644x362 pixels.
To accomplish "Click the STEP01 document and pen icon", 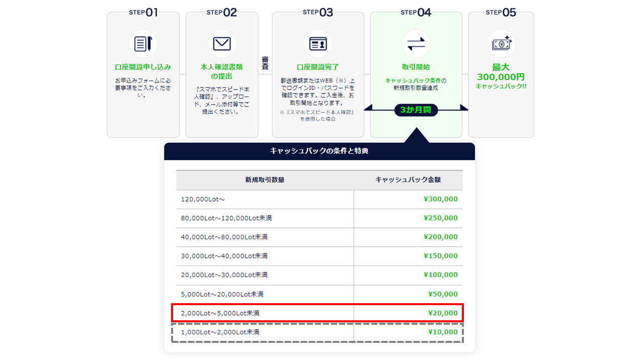I will click(x=143, y=44).
